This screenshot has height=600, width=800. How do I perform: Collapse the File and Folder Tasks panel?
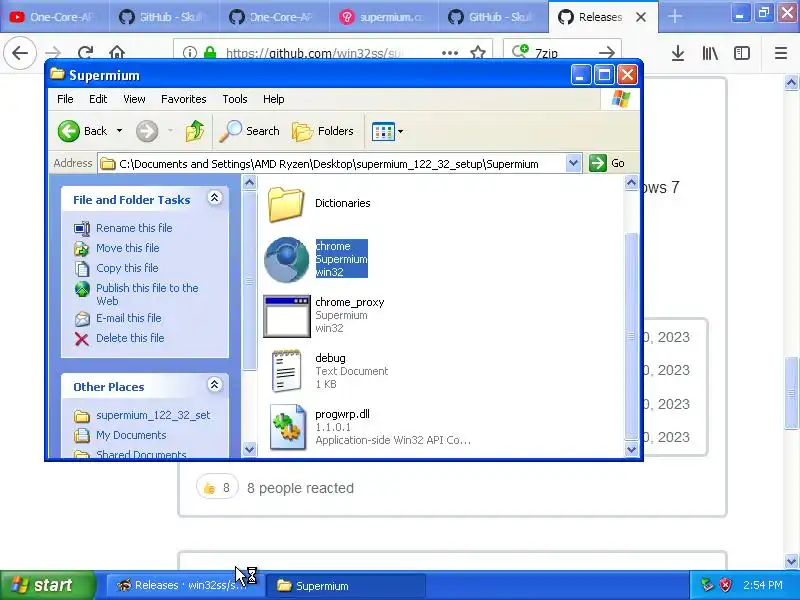click(x=215, y=198)
